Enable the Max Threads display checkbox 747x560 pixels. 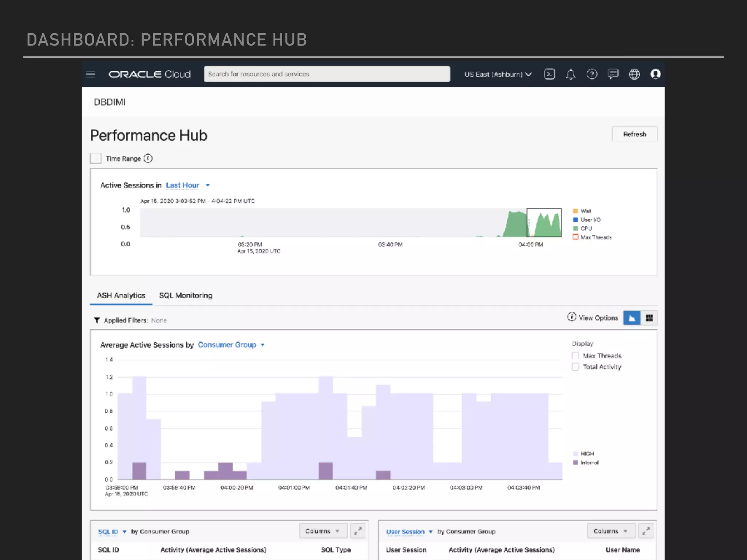pos(575,356)
